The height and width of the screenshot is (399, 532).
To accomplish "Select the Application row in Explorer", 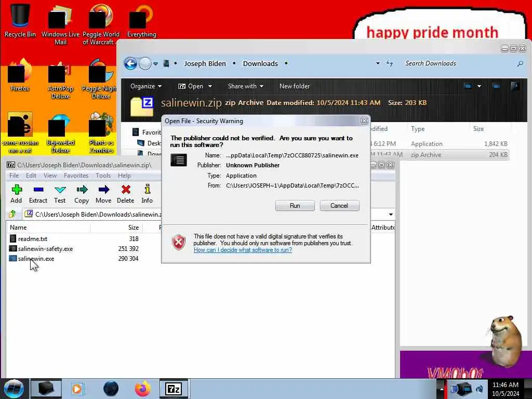I will point(440,144).
